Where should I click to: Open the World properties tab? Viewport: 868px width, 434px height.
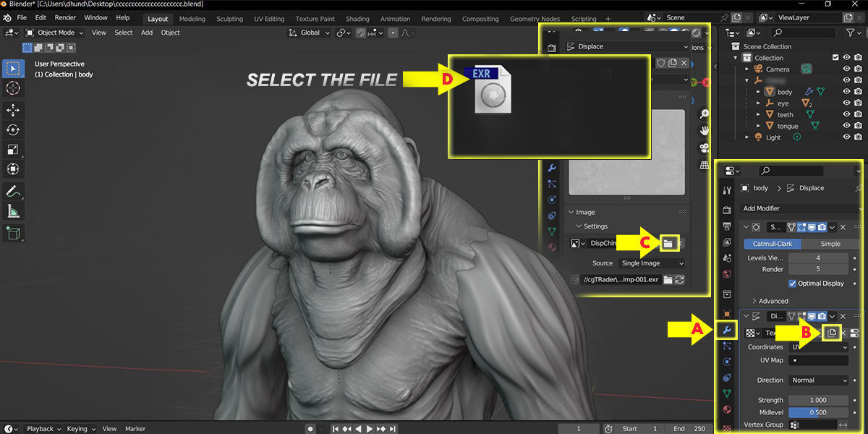[x=728, y=274]
